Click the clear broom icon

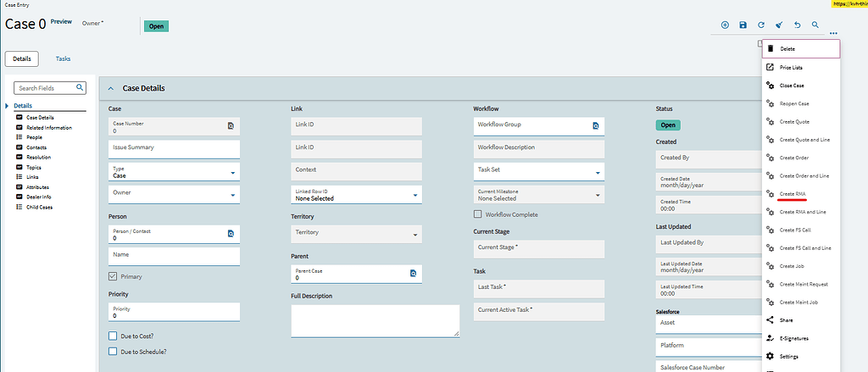coord(779,25)
